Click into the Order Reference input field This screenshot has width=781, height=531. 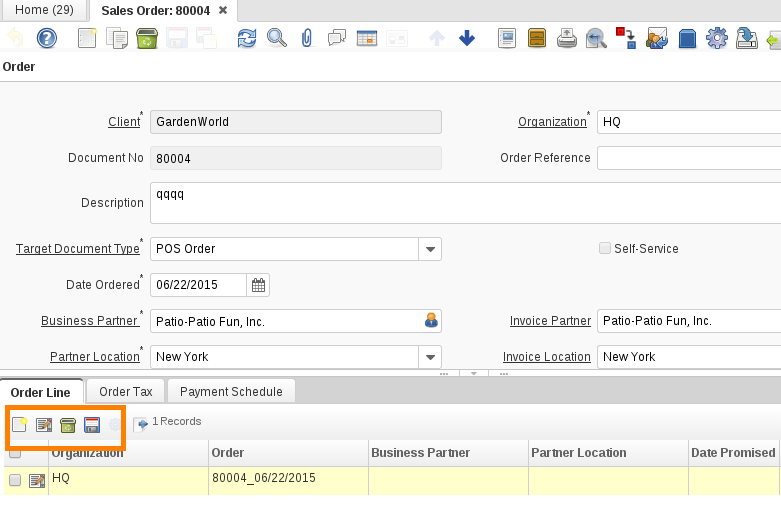pos(688,158)
